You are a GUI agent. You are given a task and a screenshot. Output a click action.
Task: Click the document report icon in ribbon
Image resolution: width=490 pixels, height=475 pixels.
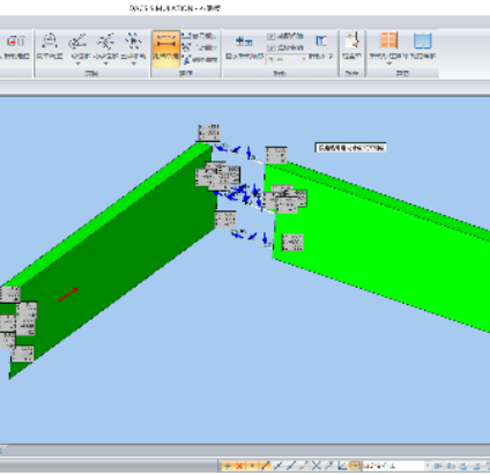point(352,41)
